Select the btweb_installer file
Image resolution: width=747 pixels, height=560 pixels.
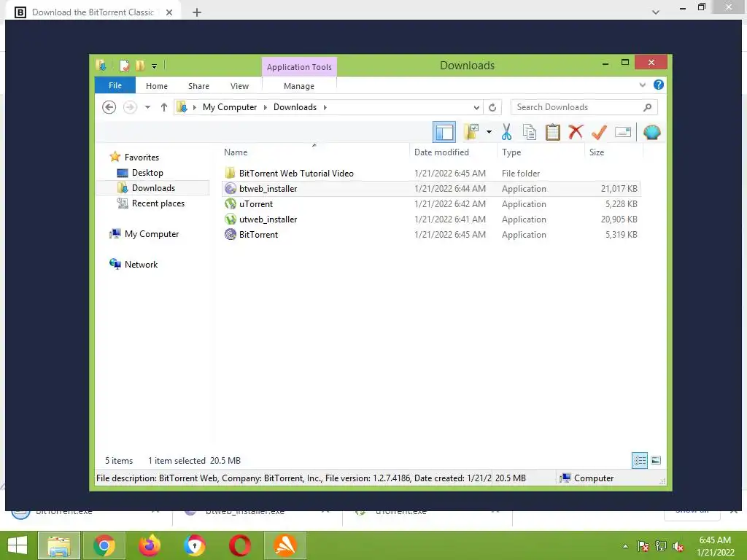(431, 189)
